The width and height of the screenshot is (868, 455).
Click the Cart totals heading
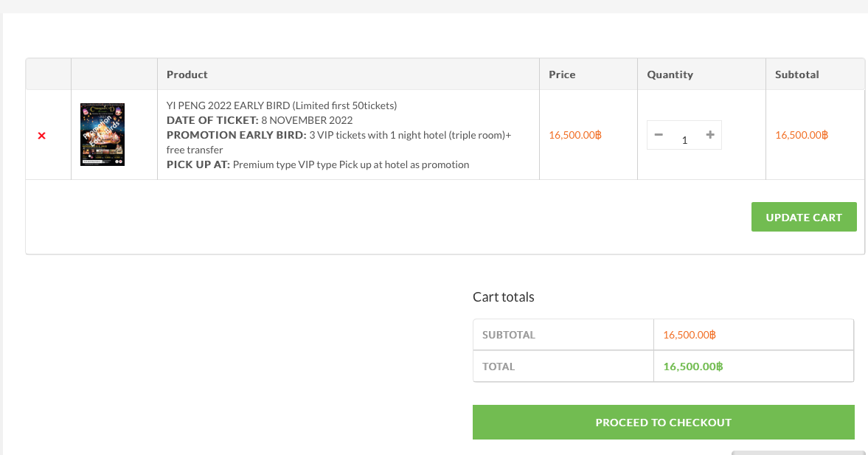click(x=503, y=296)
